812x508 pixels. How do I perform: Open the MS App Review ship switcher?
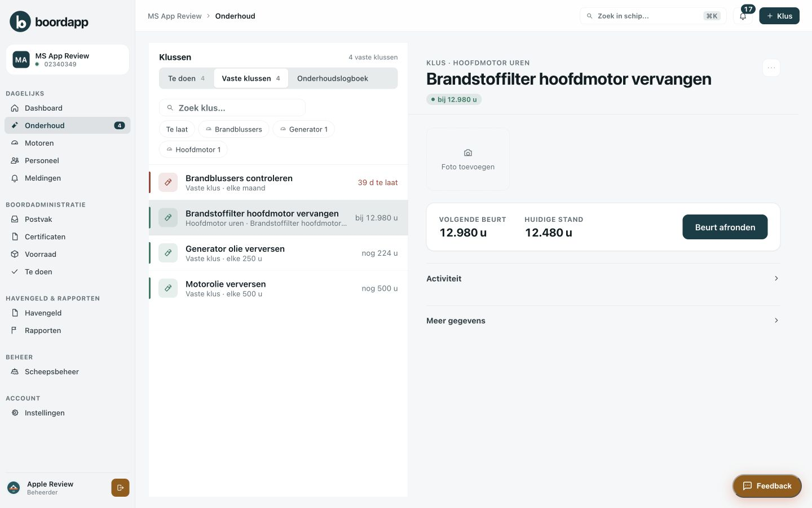tap(68, 59)
